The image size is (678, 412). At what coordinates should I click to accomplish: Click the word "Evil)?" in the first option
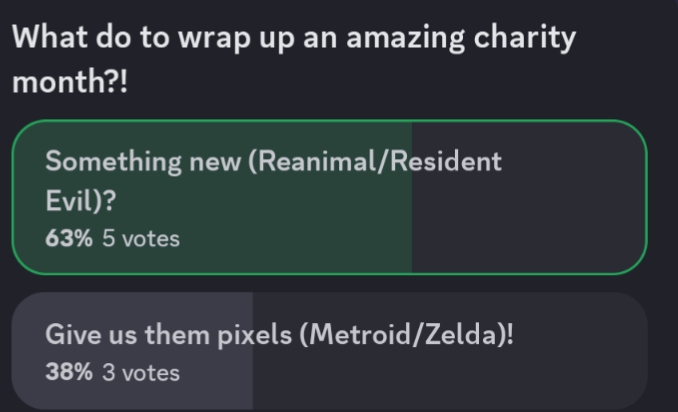[x=79, y=200]
